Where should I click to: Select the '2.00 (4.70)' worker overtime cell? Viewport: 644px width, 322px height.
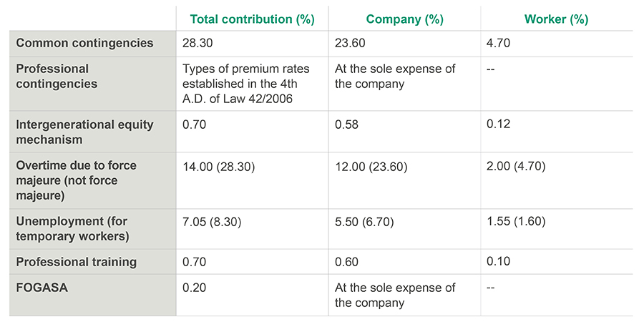(x=516, y=167)
